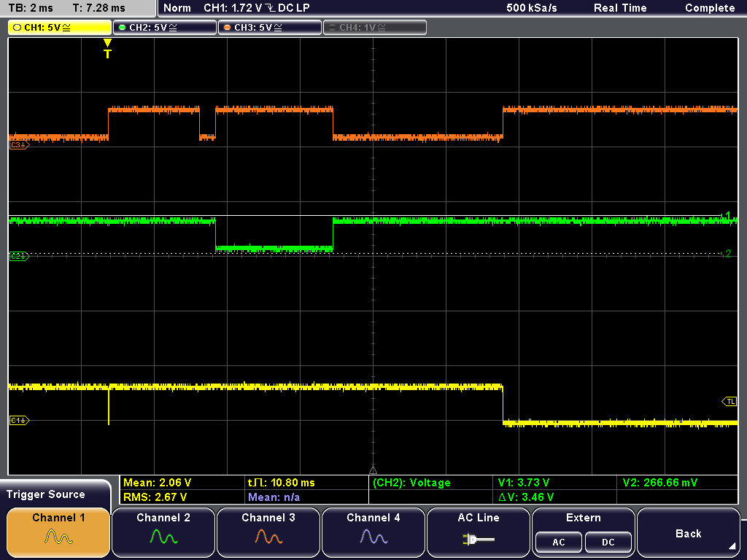Click the V2: 266.66 mV cursor readout
The height and width of the screenshot is (560, 747).
tap(659, 483)
